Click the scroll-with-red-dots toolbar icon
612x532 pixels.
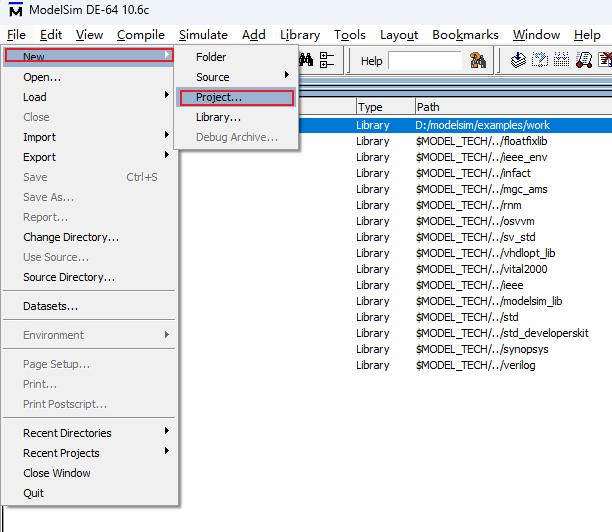click(584, 60)
